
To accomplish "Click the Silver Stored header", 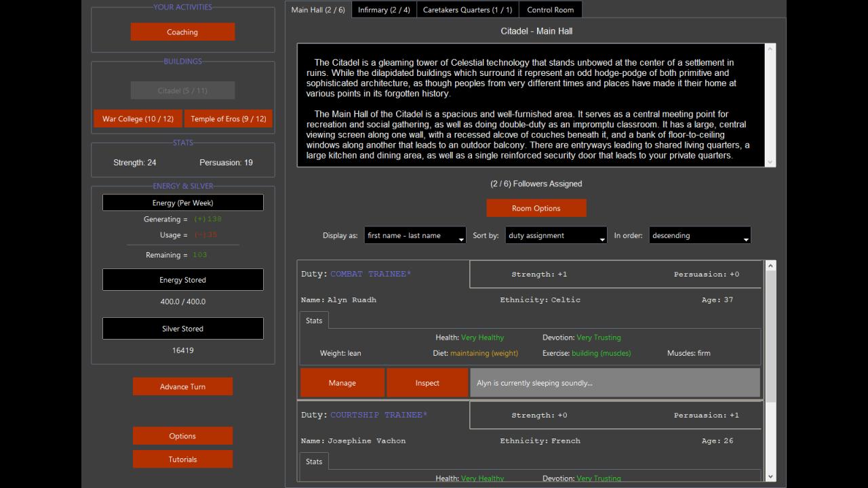I will pos(182,328).
